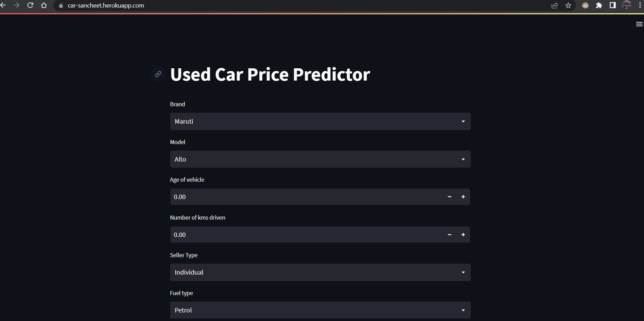Image resolution: width=644 pixels, height=321 pixels.
Task: Increment Age of vehicle with the plus button
Action: [464, 197]
